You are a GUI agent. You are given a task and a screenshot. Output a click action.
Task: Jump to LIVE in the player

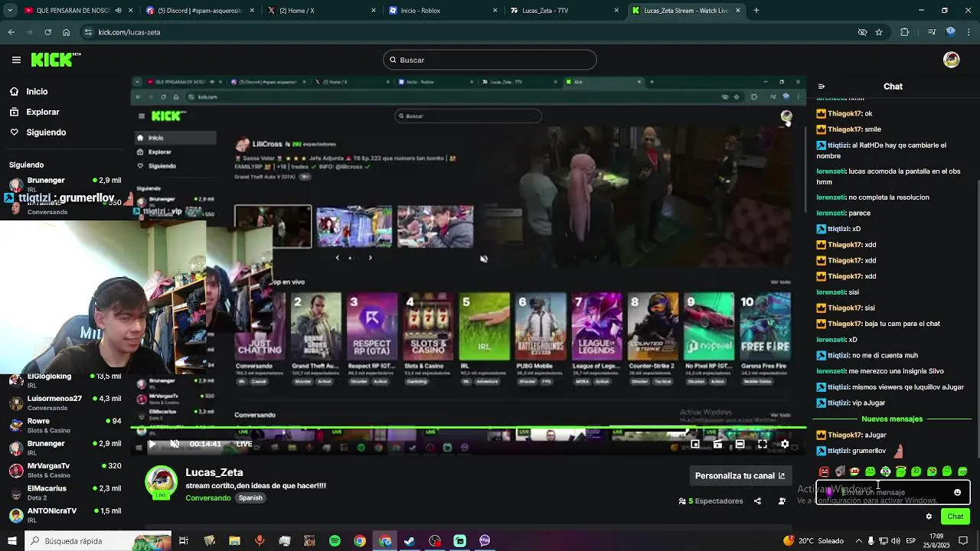[244, 444]
